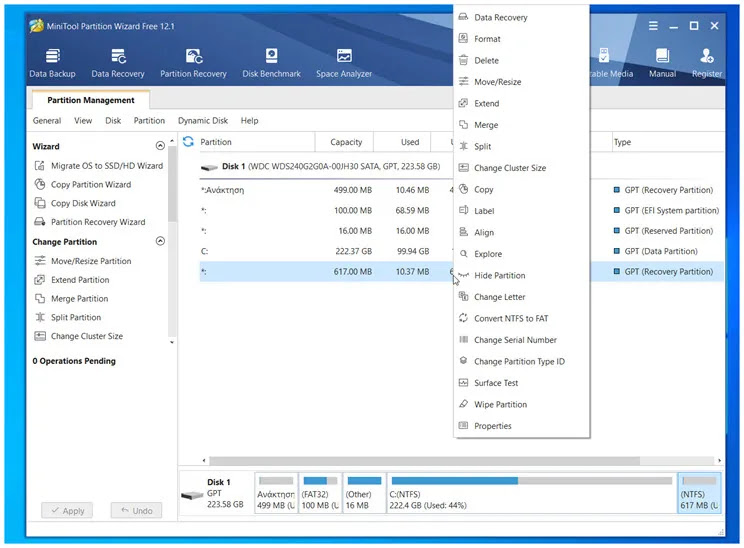Select Format in context menu
Image resolution: width=744 pixels, height=548 pixels.
521,39
